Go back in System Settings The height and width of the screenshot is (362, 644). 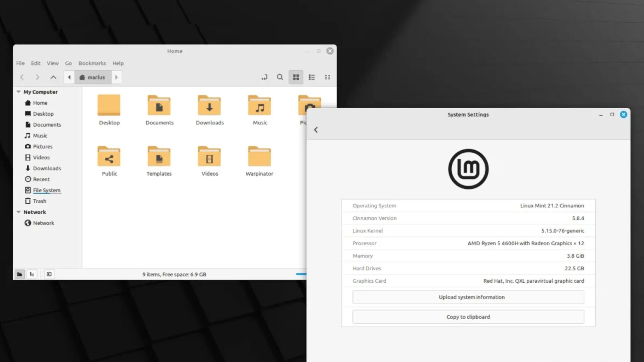click(x=316, y=130)
